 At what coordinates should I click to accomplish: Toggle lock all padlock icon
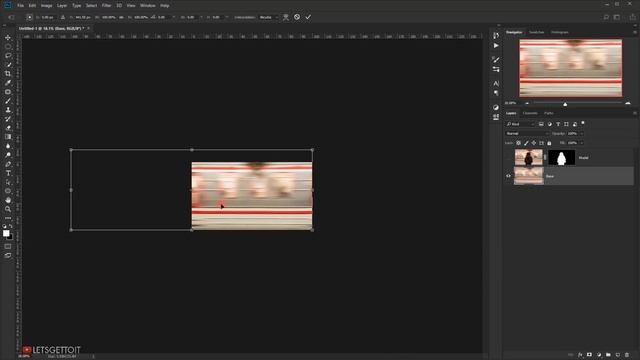(549, 143)
